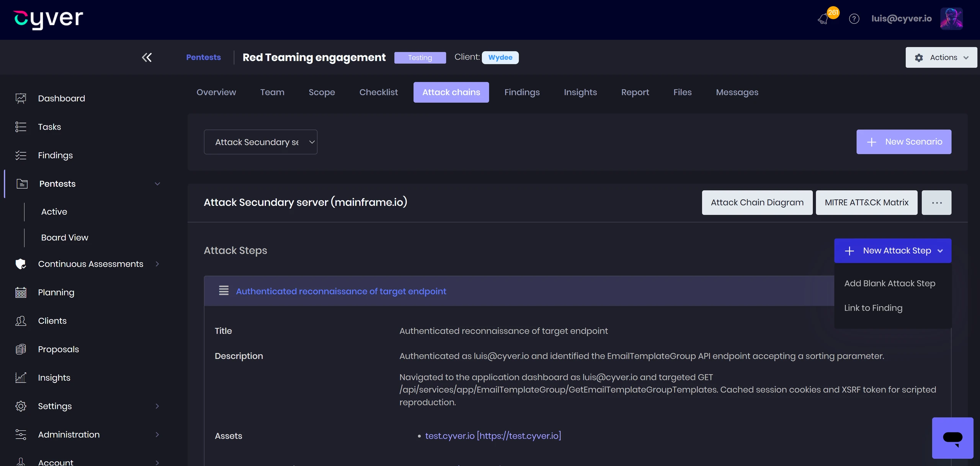Click the Settings gear icon in sidebar

pos(21,406)
